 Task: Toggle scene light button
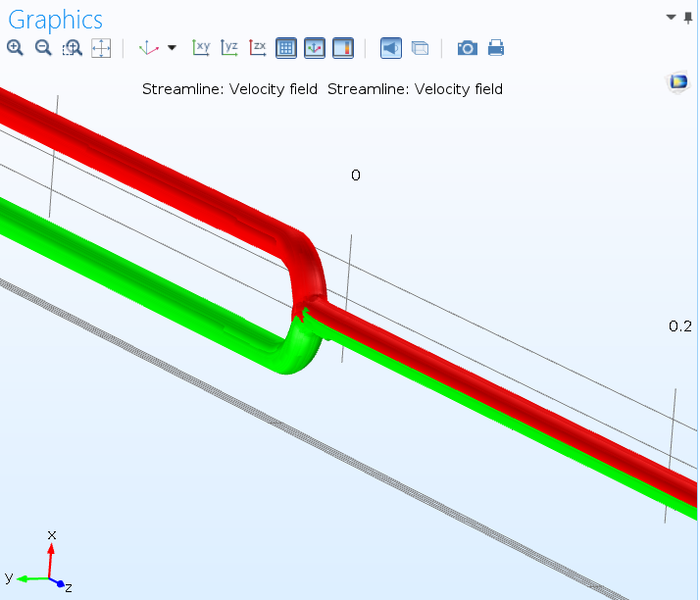(391, 47)
